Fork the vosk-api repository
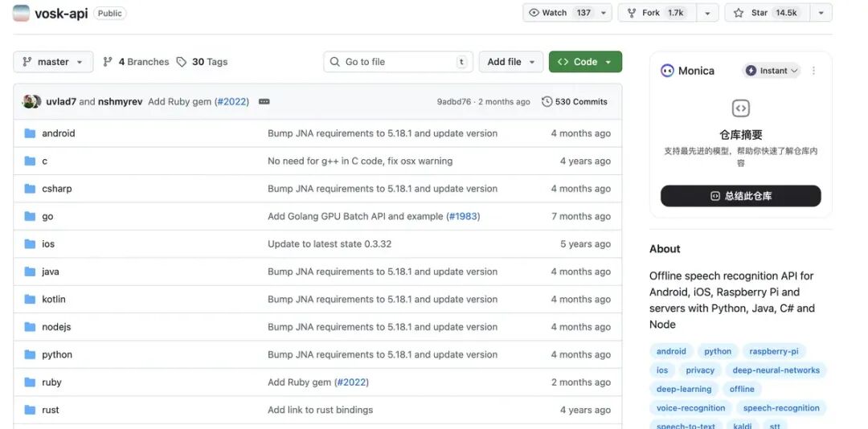Viewport: 868px width, 429px height. (x=657, y=13)
